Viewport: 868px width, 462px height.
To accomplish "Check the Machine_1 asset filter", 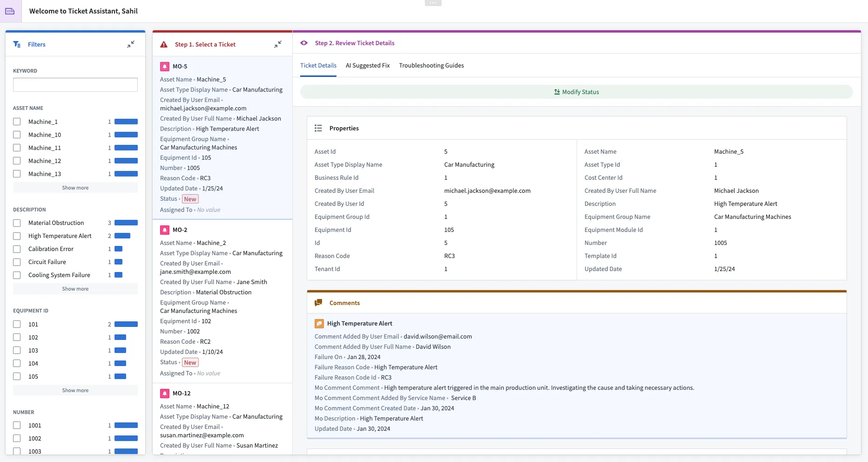I will (17, 122).
